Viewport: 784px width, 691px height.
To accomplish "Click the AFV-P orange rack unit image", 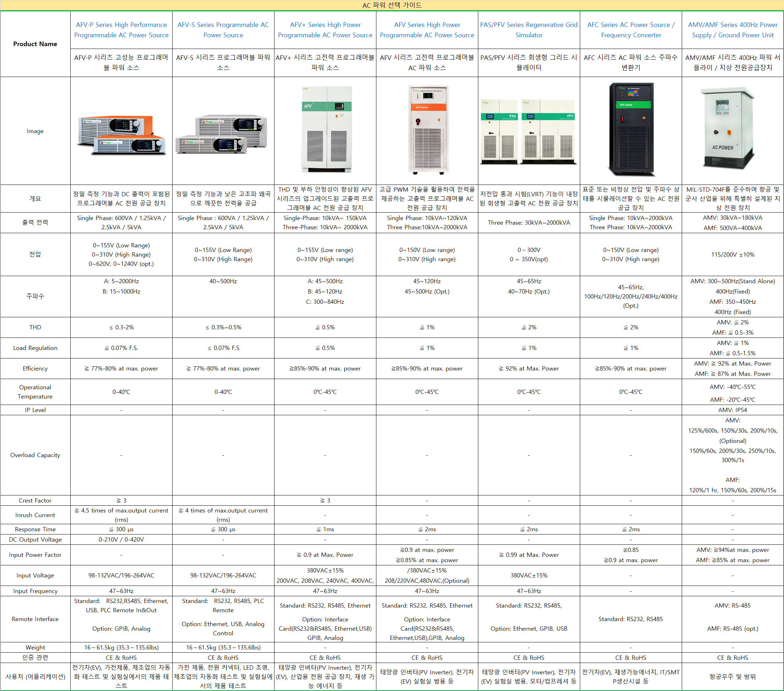I will coord(121,135).
